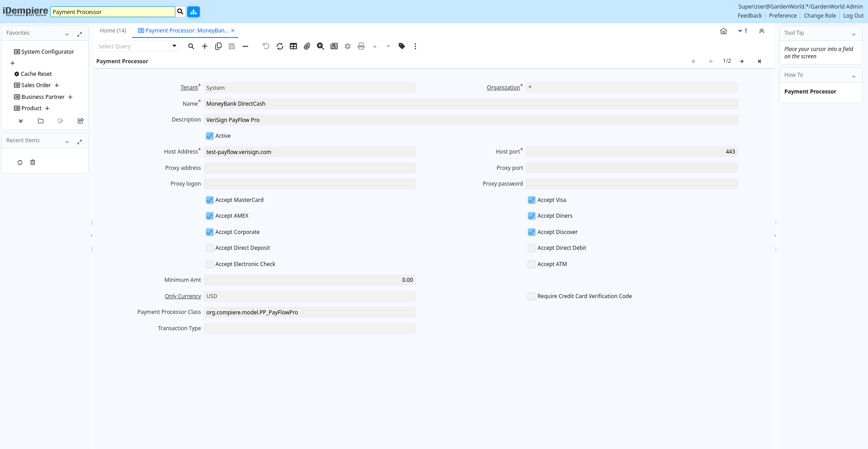Switch to the Home (14) tab
This screenshot has width=868, height=449.
click(113, 31)
